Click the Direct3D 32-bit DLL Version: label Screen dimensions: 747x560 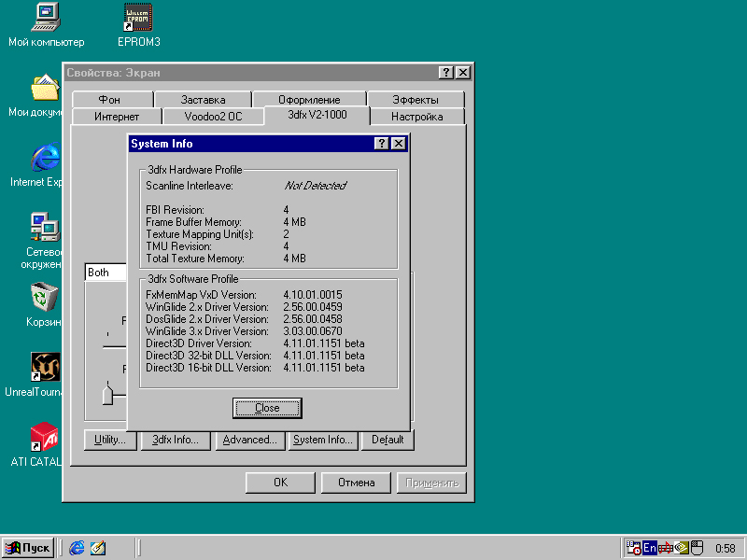tap(208, 356)
